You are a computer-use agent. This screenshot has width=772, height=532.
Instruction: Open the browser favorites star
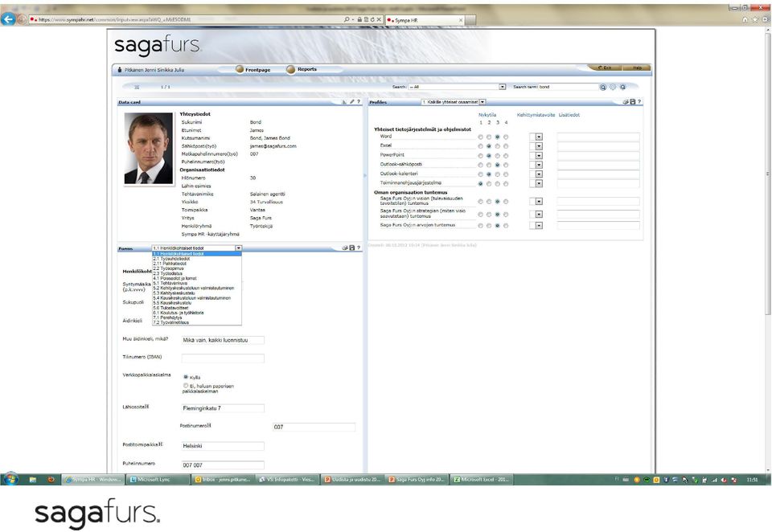[x=755, y=19]
